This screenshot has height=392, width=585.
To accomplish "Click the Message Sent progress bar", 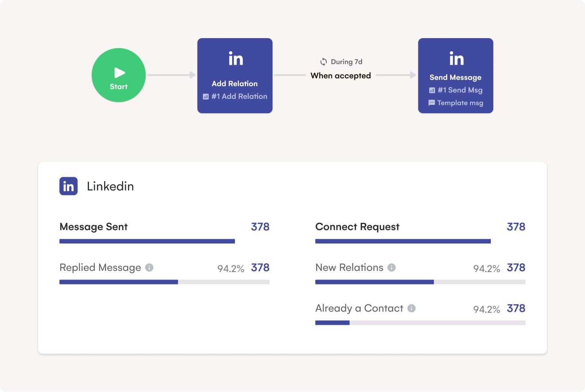I will click(147, 241).
